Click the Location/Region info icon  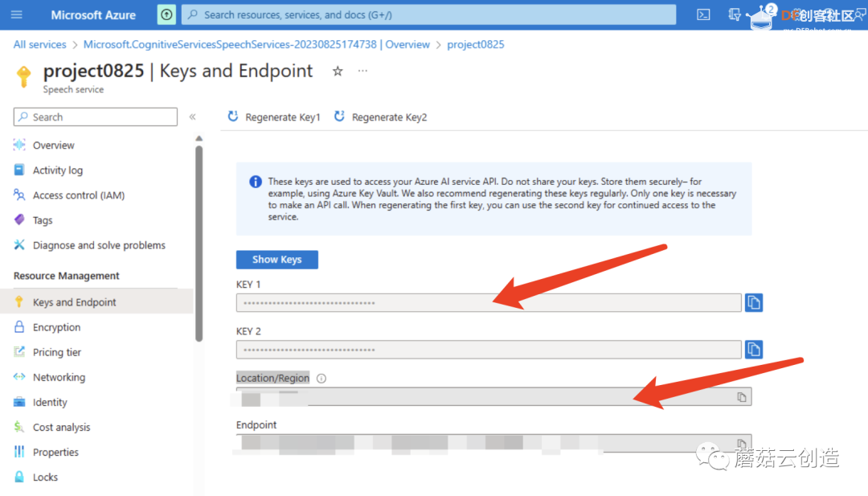pyautogui.click(x=321, y=379)
